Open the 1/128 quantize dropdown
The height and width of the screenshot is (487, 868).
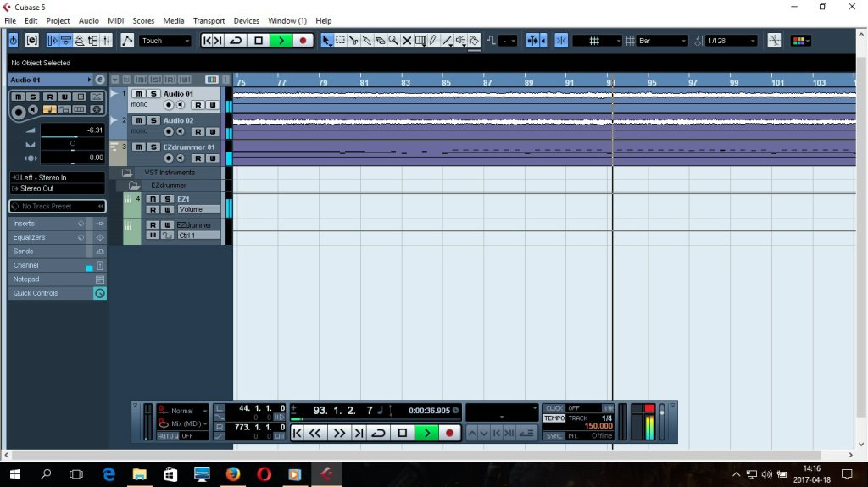732,41
